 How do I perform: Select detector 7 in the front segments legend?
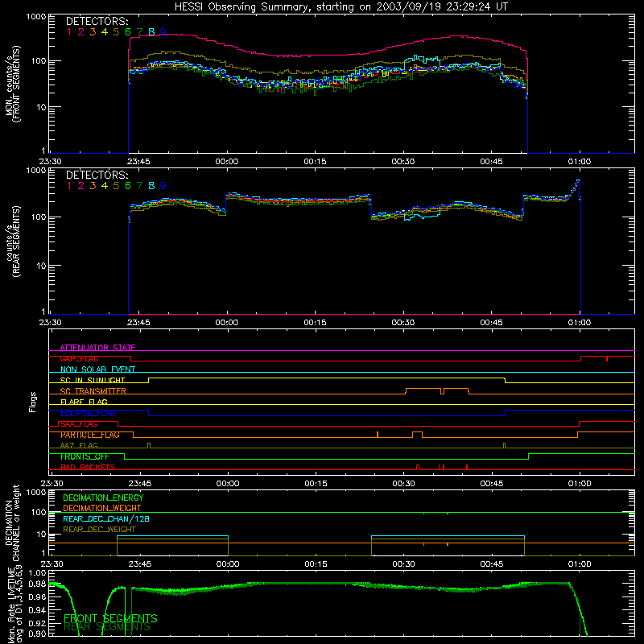(139, 32)
